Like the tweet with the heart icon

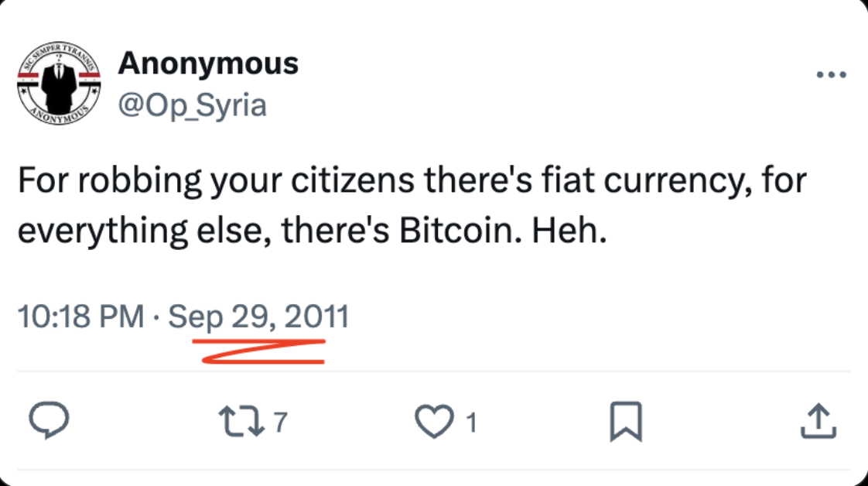click(435, 421)
